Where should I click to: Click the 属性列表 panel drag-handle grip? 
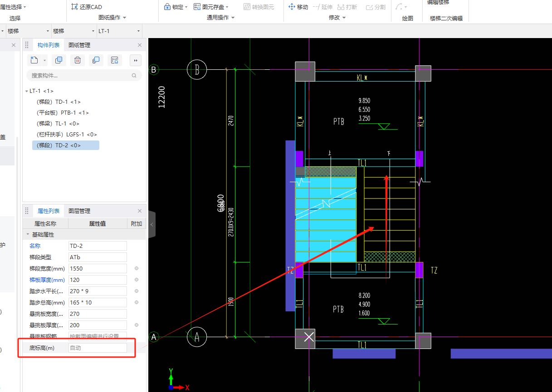tap(27, 211)
